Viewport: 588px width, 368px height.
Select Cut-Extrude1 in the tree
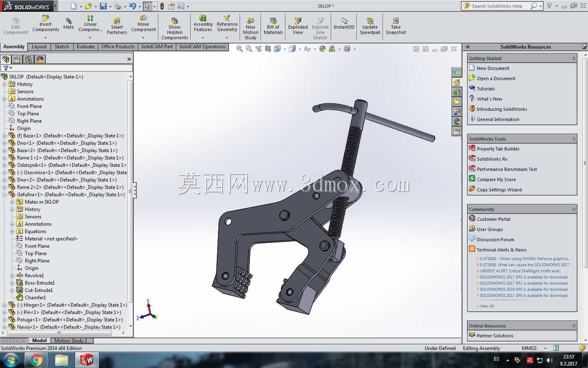[39, 290]
